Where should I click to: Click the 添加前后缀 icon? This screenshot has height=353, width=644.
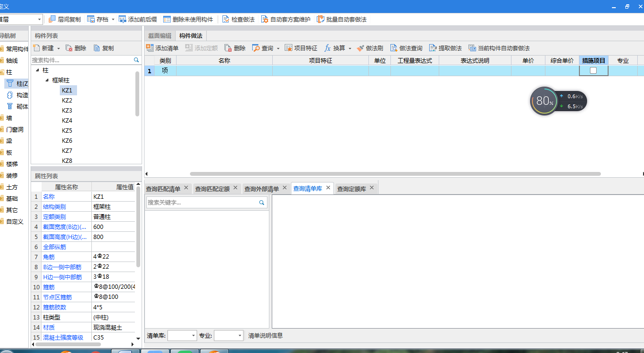tap(122, 19)
